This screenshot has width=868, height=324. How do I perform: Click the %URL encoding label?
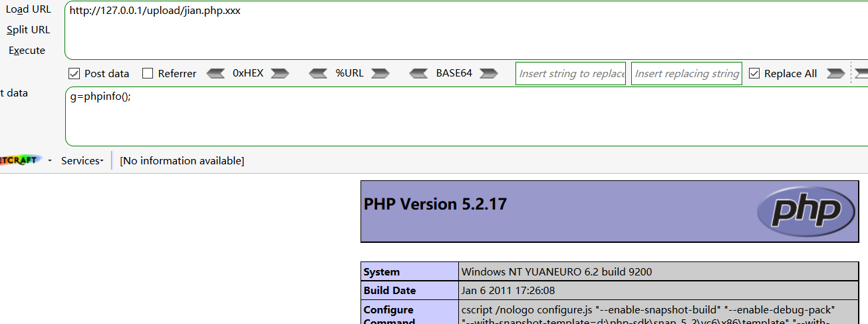(x=349, y=73)
